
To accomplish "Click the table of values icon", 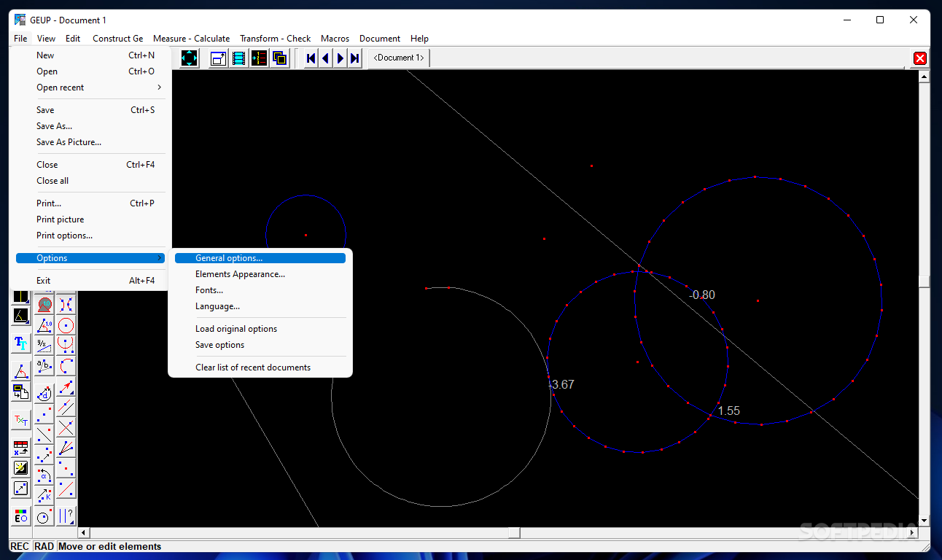I will (x=20, y=447).
